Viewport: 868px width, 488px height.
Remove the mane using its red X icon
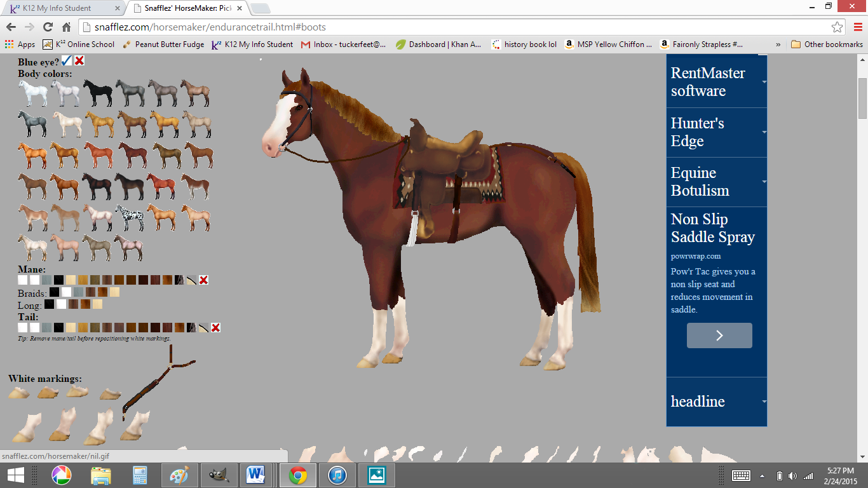pos(203,280)
